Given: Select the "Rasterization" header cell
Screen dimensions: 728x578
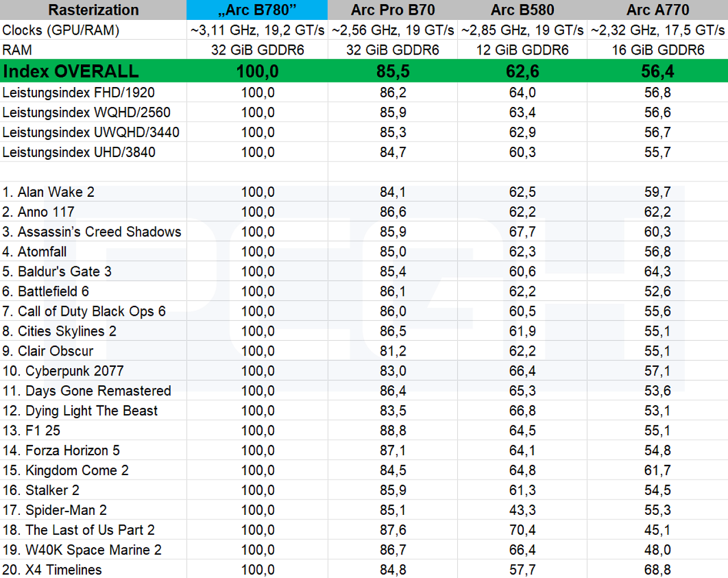Looking at the screenshot, I should [x=93, y=10].
